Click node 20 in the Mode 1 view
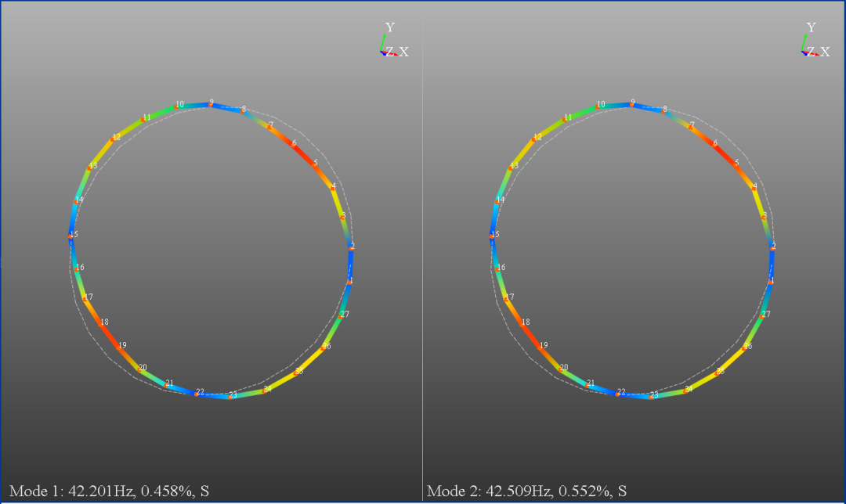 [139, 369]
